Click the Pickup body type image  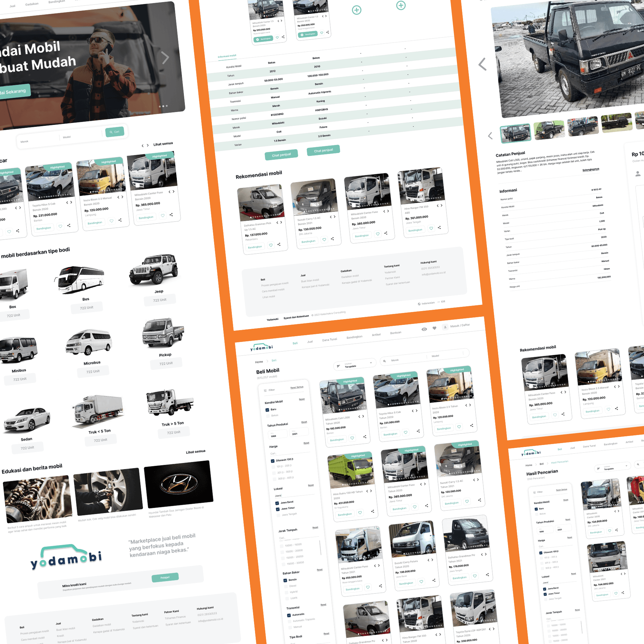pos(162,333)
